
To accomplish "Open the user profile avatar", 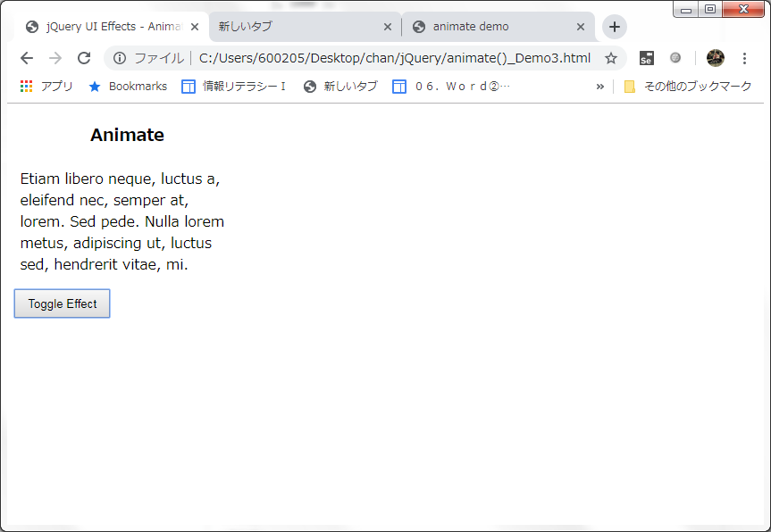I will [x=716, y=58].
